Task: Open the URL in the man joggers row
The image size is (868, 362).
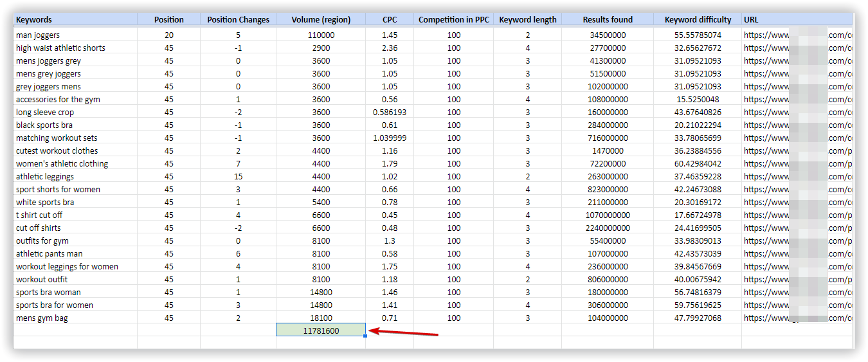Action: click(797, 35)
